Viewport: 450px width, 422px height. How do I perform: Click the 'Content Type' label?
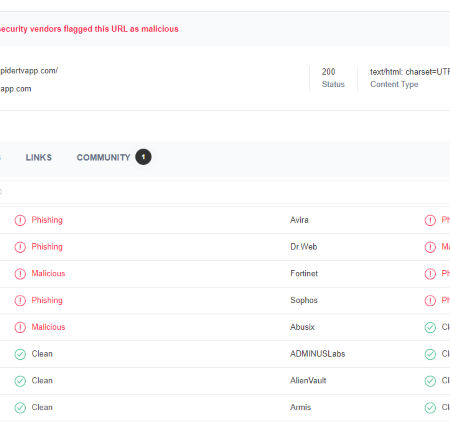[394, 84]
